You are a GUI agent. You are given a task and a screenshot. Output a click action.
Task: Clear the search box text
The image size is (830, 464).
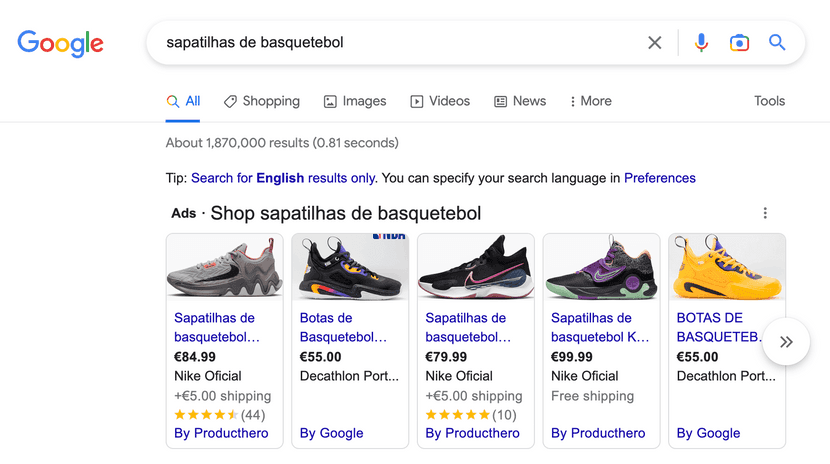pyautogui.click(x=655, y=43)
